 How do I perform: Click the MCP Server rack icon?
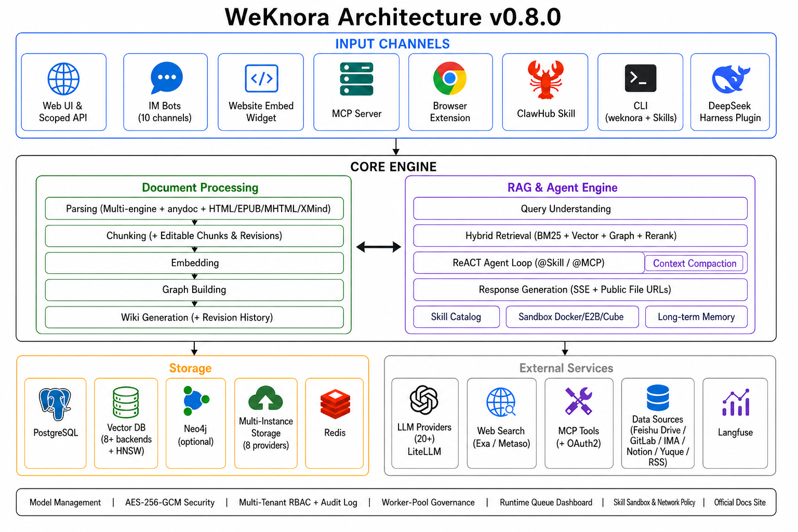point(356,79)
